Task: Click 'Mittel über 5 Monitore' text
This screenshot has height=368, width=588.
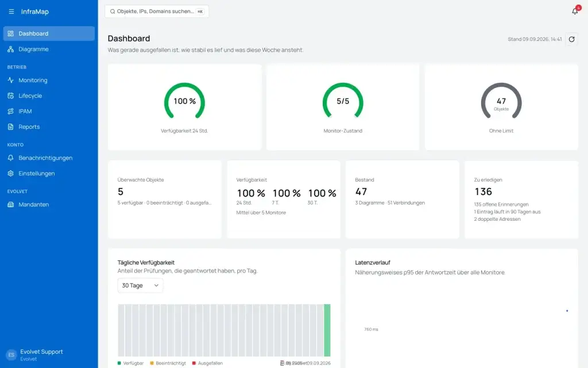Action: 261,213
